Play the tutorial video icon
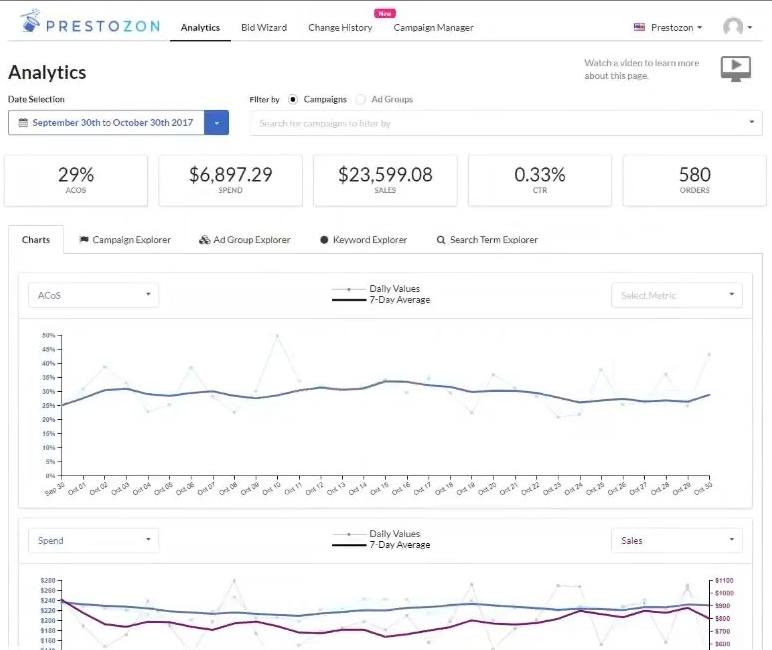772x650 pixels. pos(735,68)
